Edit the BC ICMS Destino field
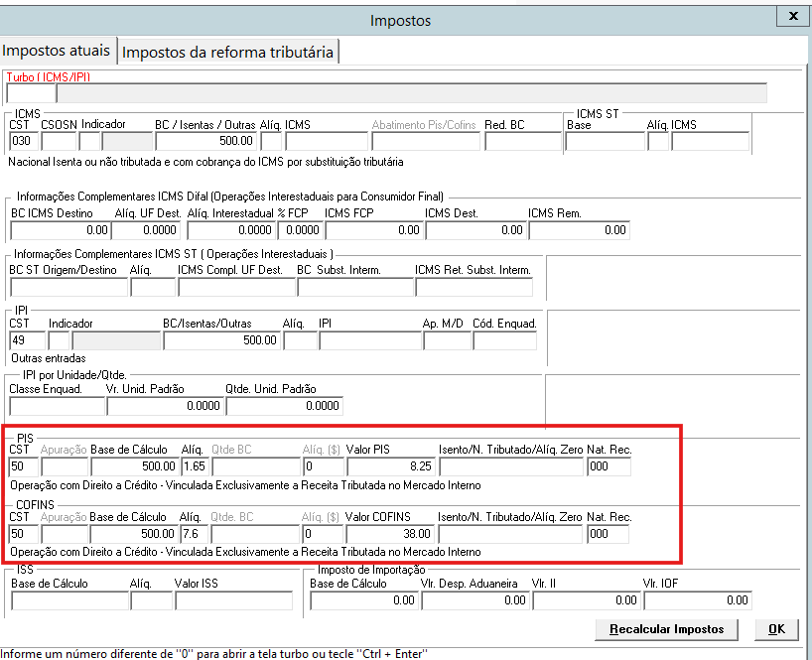This screenshot has width=812, height=660. coord(60,230)
